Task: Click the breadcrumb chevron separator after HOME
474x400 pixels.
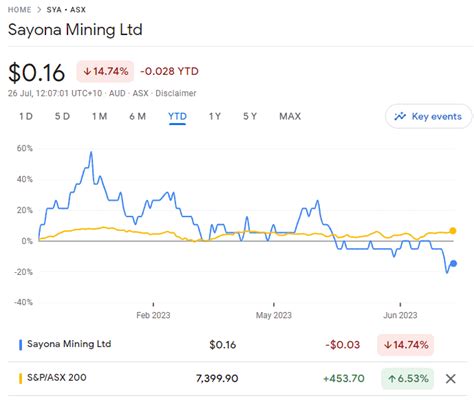Action: [x=39, y=10]
